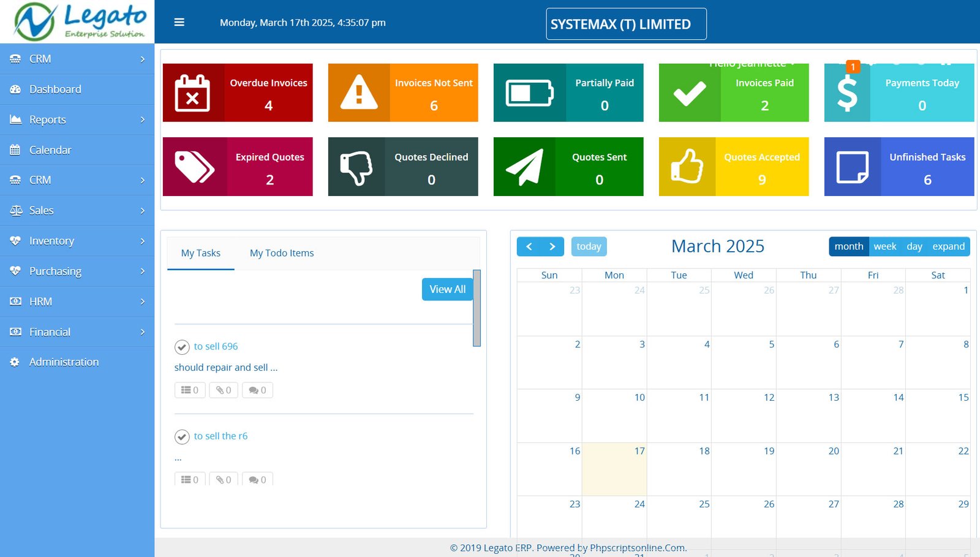Open the Dashboard menu item

point(77,89)
